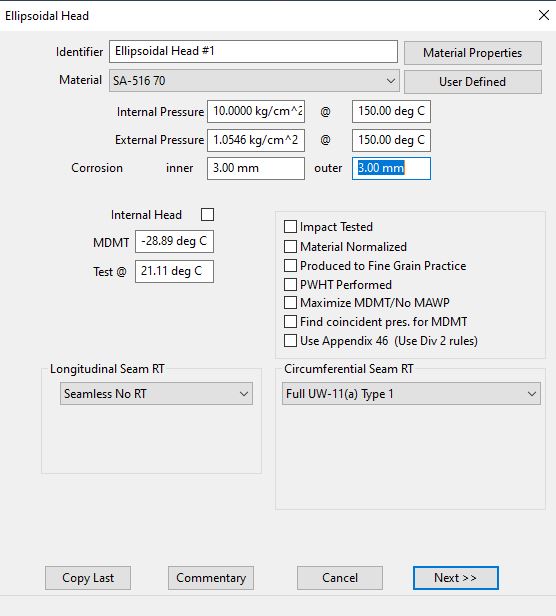
Task: Open Material Properties
Action: (x=473, y=53)
